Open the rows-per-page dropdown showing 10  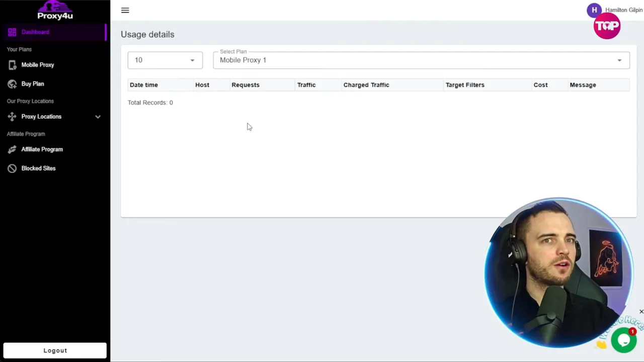(x=165, y=60)
